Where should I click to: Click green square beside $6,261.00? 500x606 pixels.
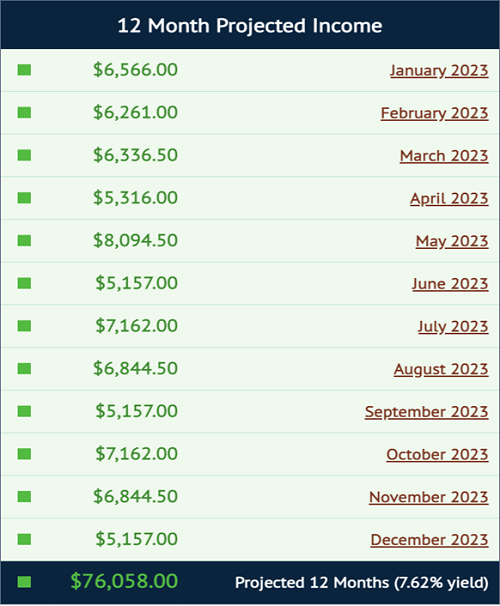point(24,113)
